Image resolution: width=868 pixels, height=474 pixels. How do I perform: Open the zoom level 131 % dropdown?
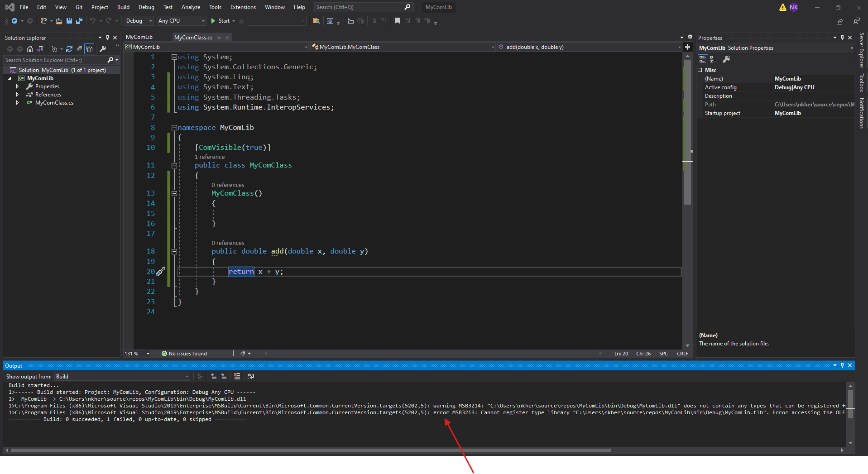click(x=138, y=354)
